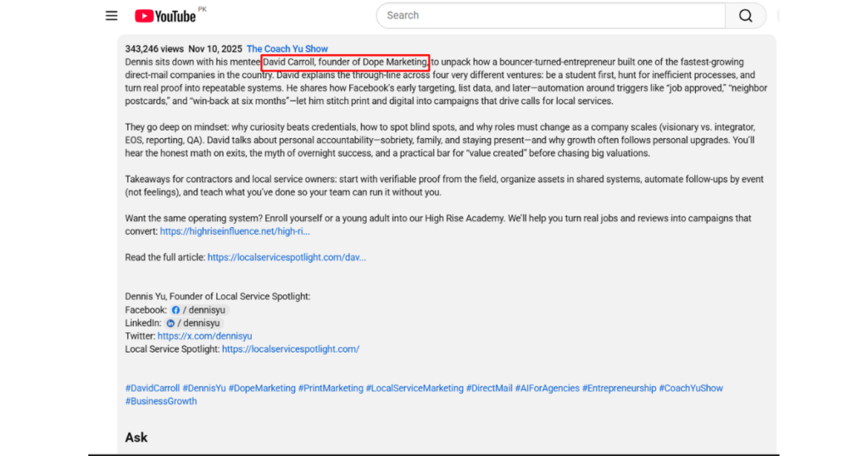
Task: Select the #Entrepreneurship hashtag
Action: pos(619,388)
